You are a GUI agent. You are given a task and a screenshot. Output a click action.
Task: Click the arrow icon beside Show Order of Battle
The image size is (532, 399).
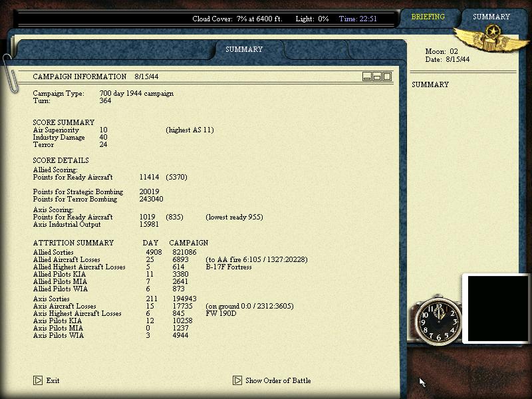coord(237,380)
